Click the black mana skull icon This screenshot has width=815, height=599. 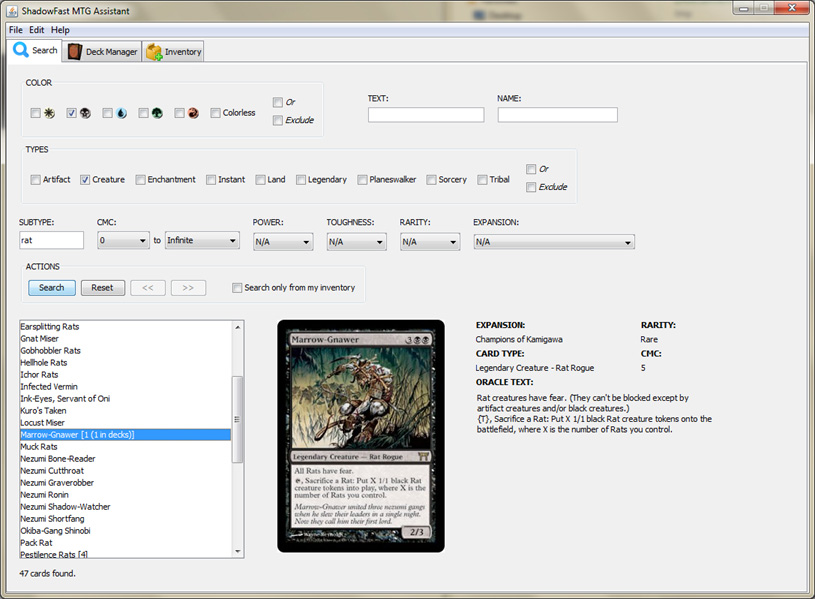tap(85, 113)
